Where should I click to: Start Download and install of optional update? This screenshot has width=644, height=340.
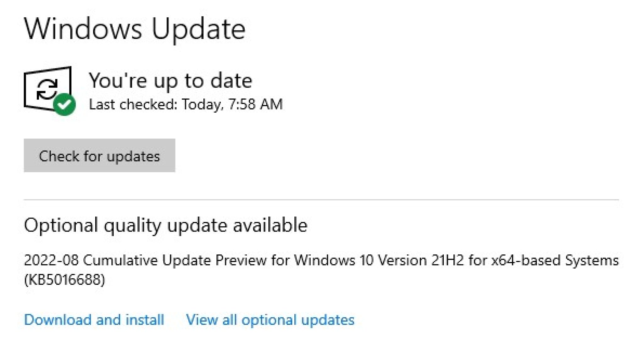(x=94, y=320)
